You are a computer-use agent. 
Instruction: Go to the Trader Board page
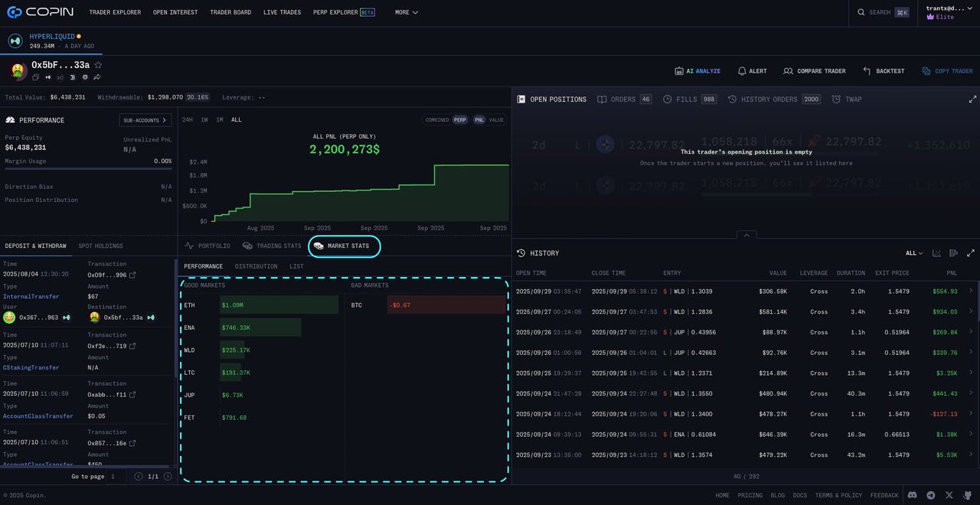(230, 12)
